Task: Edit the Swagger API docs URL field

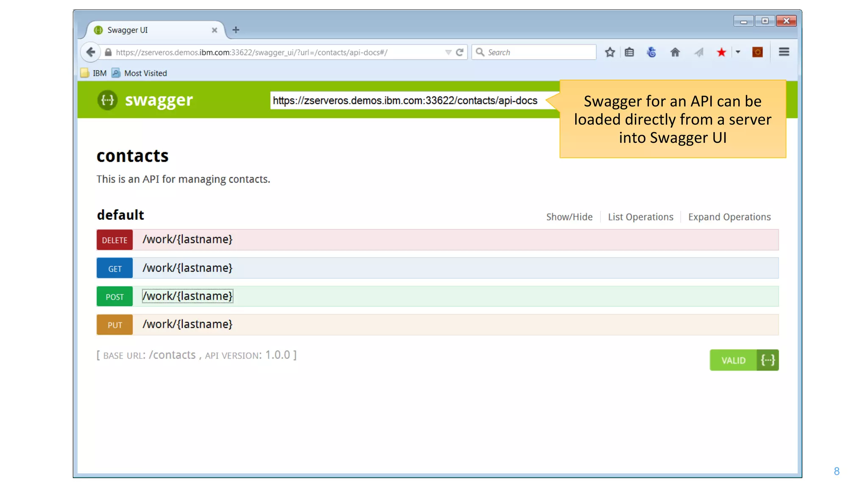Action: click(x=415, y=100)
